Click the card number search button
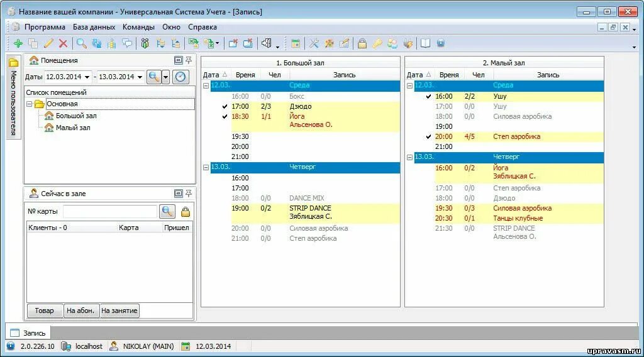This screenshot has height=357, width=644. pos(167,211)
